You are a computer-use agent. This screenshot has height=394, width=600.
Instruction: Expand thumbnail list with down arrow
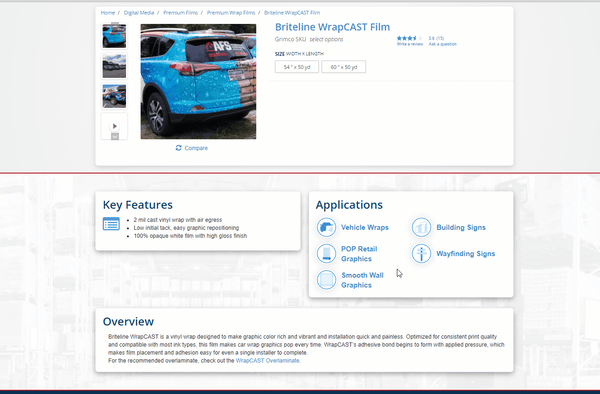pyautogui.click(x=115, y=137)
